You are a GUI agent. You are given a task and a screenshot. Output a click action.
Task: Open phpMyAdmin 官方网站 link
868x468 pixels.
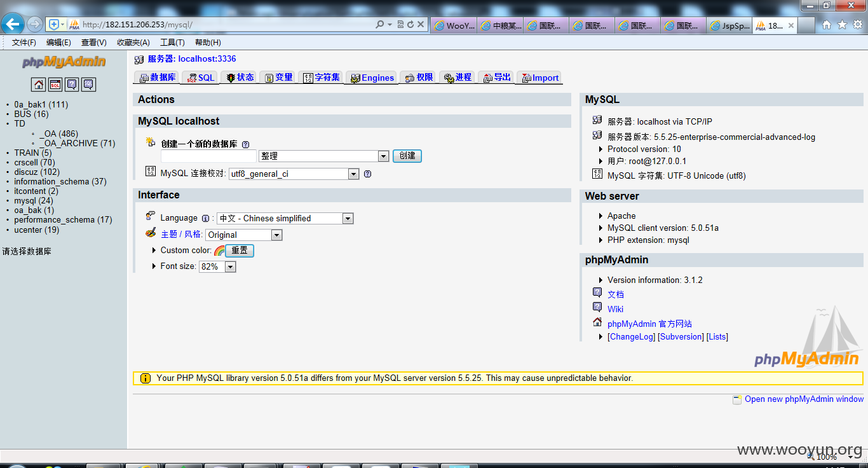[x=649, y=324]
